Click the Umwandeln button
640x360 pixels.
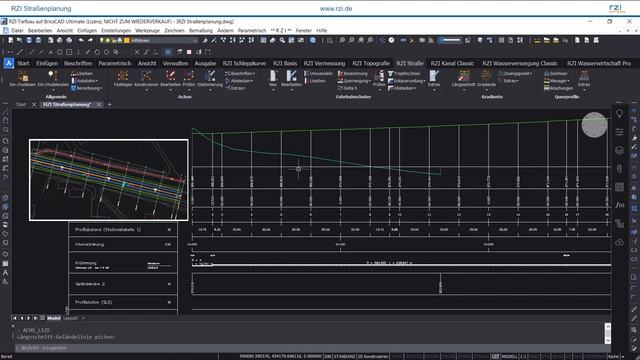pos(318,73)
